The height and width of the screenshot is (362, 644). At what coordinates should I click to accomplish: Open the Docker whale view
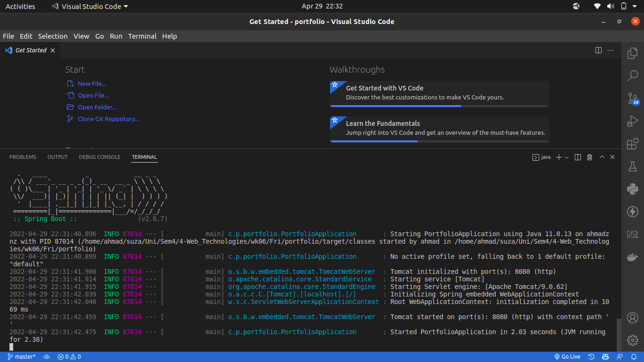633,257
